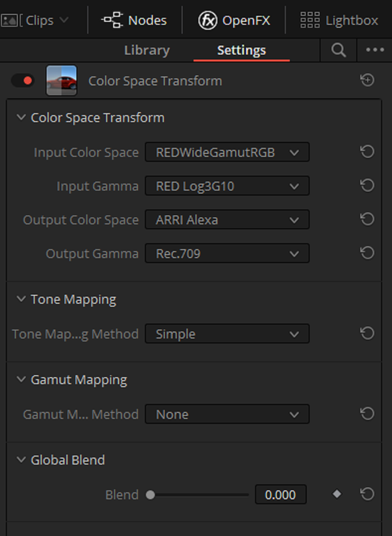Screen dimensions: 392x536
Task: Click the Output Gamma label
Action: (92, 254)
